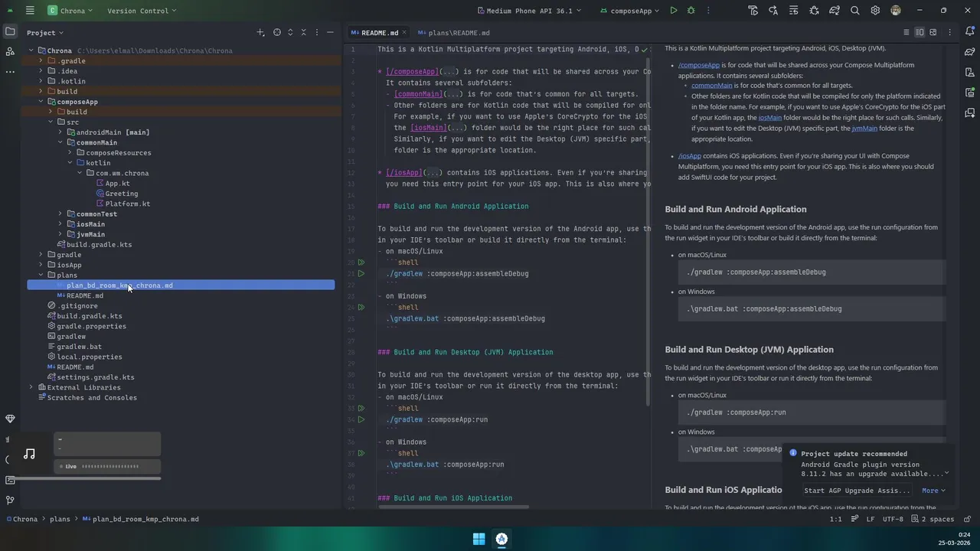Image resolution: width=980 pixels, height=551 pixels.
Task: Change UTF-8 encoding in status bar
Action: click(893, 519)
